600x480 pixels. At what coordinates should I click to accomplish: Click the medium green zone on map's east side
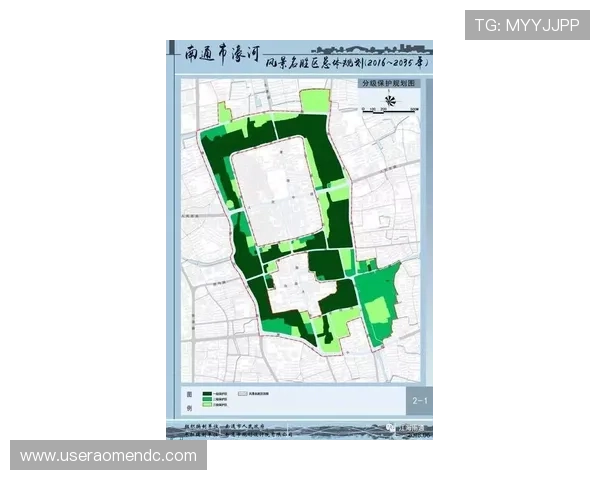tap(378, 300)
